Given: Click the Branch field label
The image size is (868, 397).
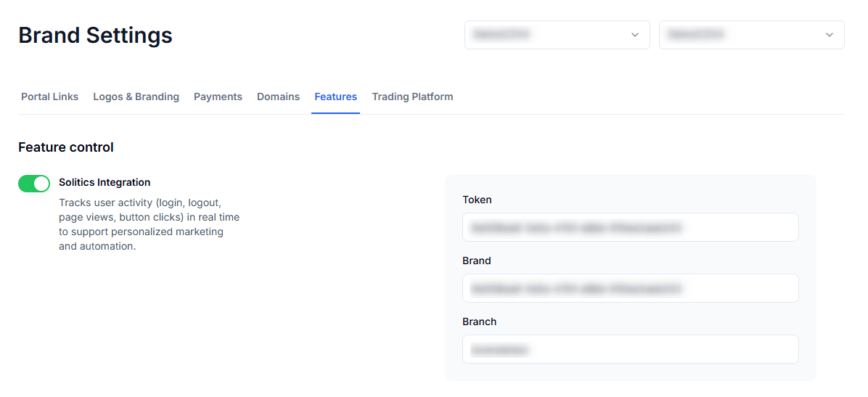Looking at the screenshot, I should pos(479,322).
